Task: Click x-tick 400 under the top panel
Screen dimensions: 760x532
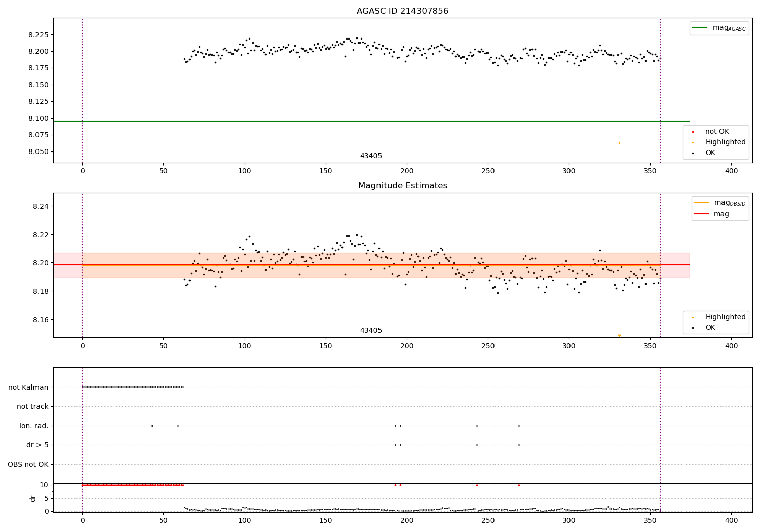Action: [x=731, y=171]
